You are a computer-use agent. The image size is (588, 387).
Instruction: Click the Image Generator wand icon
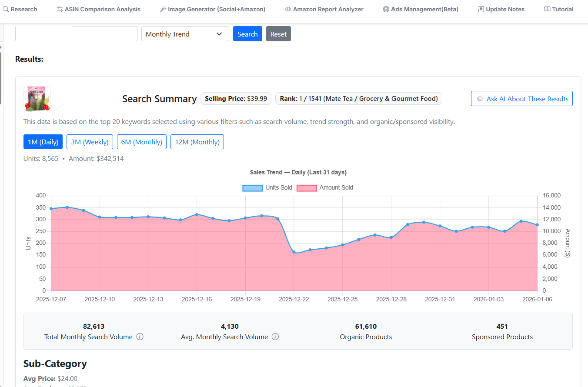coord(163,9)
